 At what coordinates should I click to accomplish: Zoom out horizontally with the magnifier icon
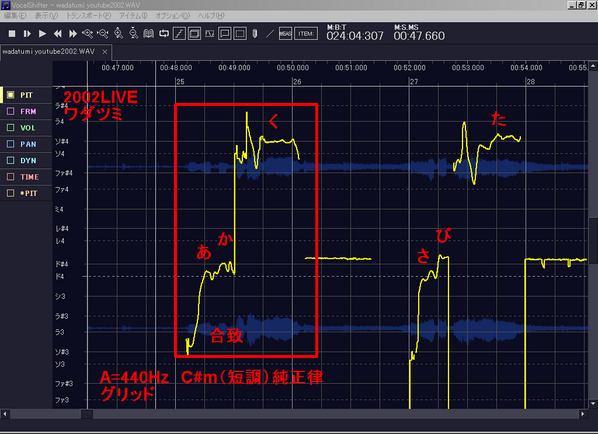click(103, 34)
